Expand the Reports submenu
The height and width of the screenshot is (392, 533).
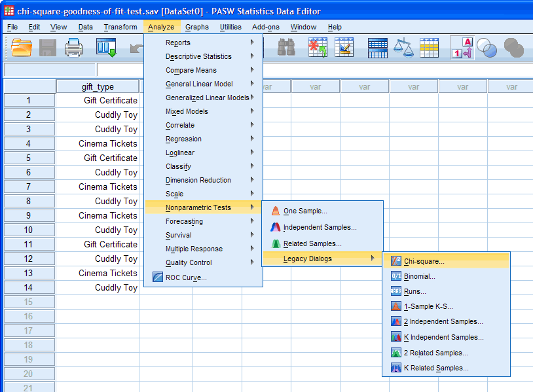click(x=203, y=43)
